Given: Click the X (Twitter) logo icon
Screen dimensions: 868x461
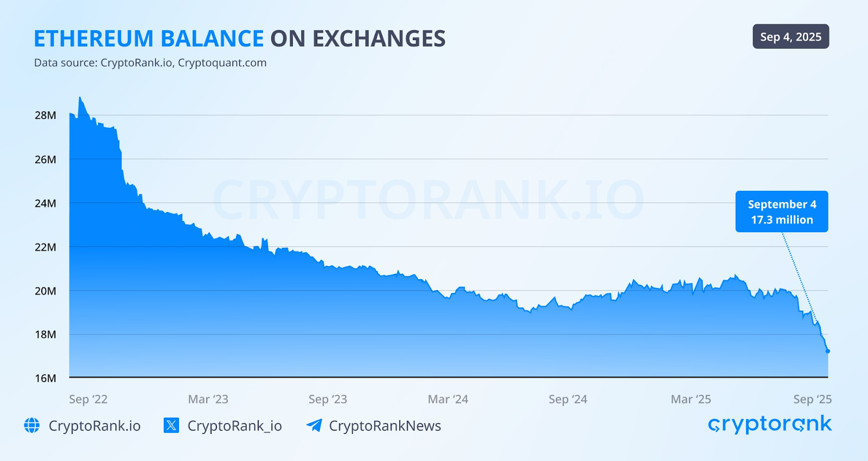Looking at the screenshot, I should tap(171, 426).
